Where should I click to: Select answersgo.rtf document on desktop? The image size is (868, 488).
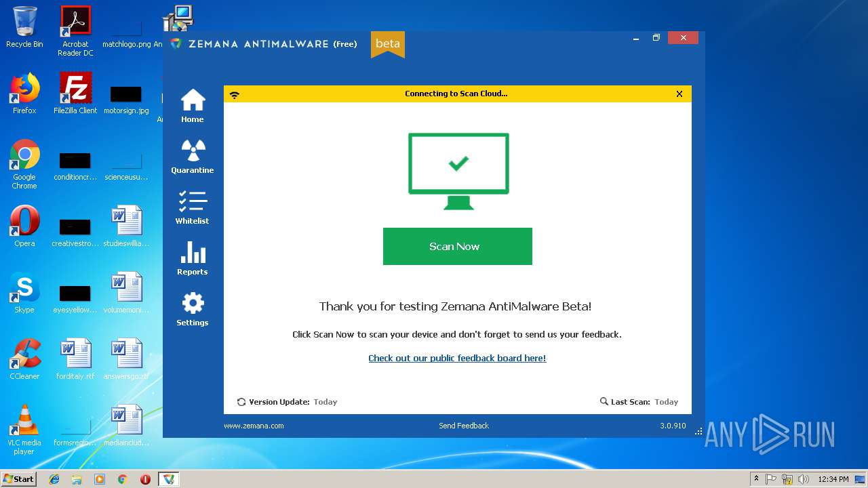pos(126,359)
